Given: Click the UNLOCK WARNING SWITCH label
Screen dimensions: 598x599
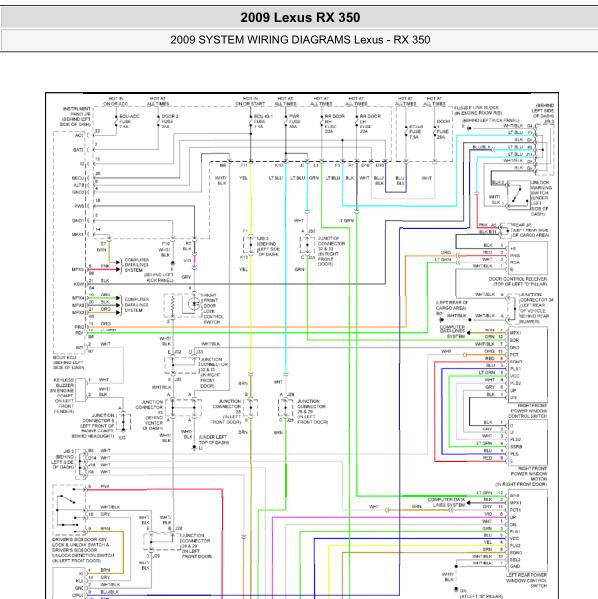Looking at the screenshot, I should [x=540, y=198].
